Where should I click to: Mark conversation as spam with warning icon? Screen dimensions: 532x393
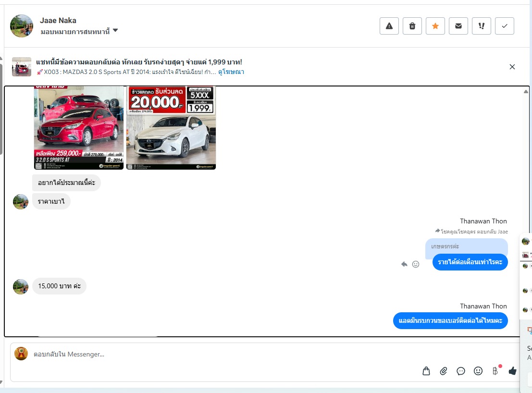[389, 26]
